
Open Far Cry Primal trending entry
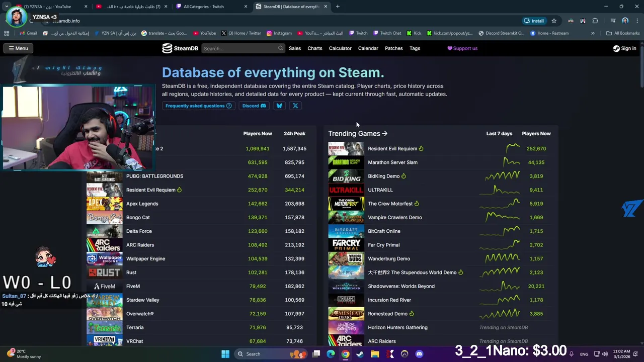tap(383, 245)
